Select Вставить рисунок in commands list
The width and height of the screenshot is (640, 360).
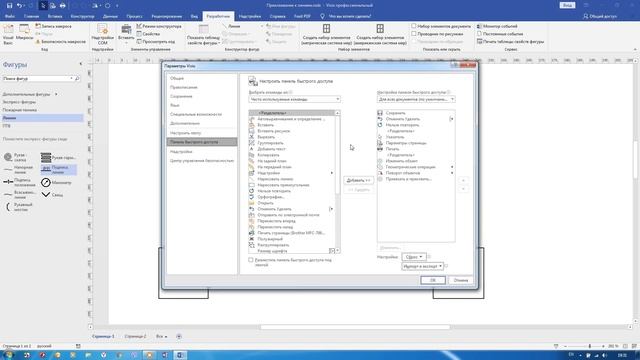tap(292, 131)
